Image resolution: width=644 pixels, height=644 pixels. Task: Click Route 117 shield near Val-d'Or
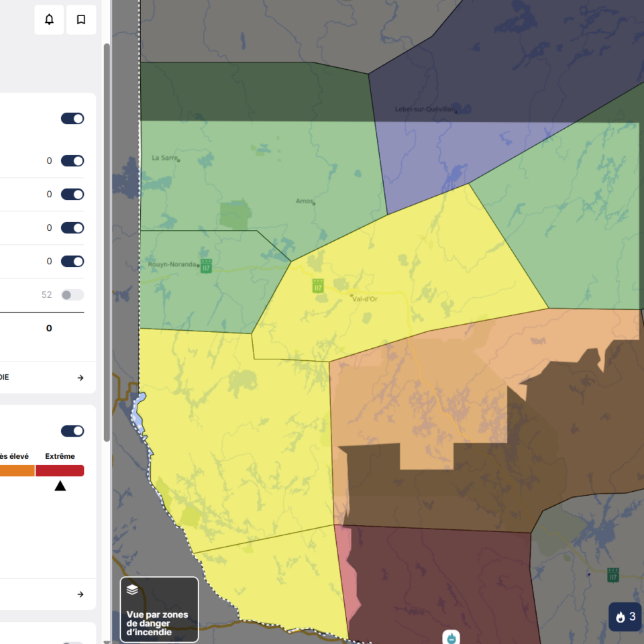click(317, 286)
